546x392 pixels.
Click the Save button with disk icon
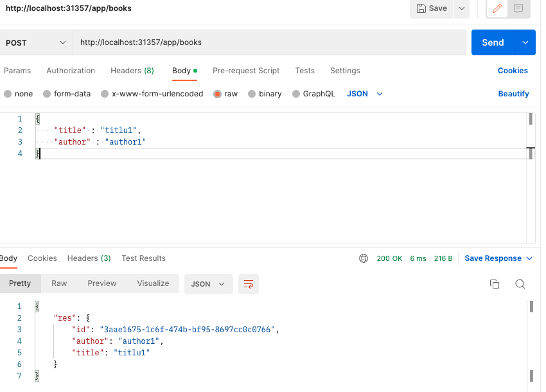[432, 8]
